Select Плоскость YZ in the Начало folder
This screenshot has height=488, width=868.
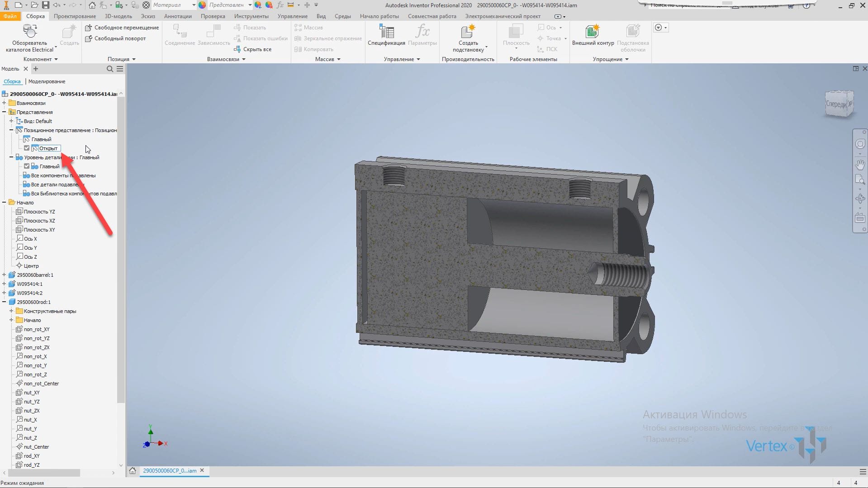pyautogui.click(x=35, y=212)
